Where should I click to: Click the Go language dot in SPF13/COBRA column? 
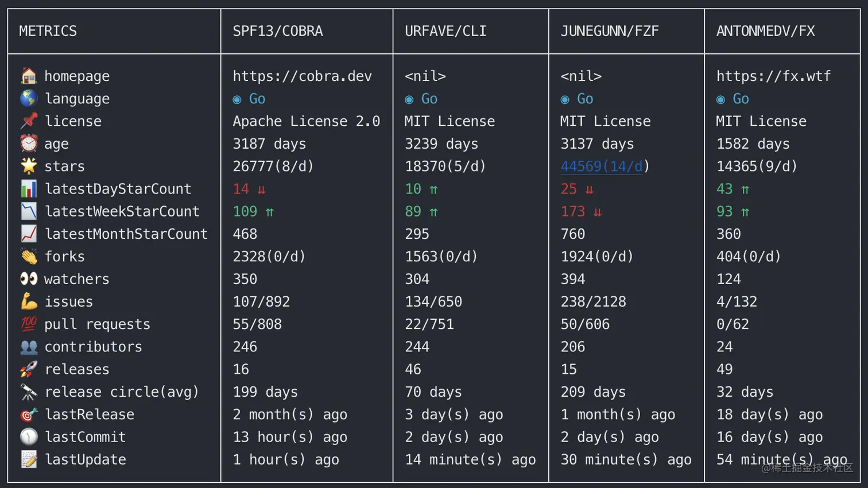(x=237, y=100)
